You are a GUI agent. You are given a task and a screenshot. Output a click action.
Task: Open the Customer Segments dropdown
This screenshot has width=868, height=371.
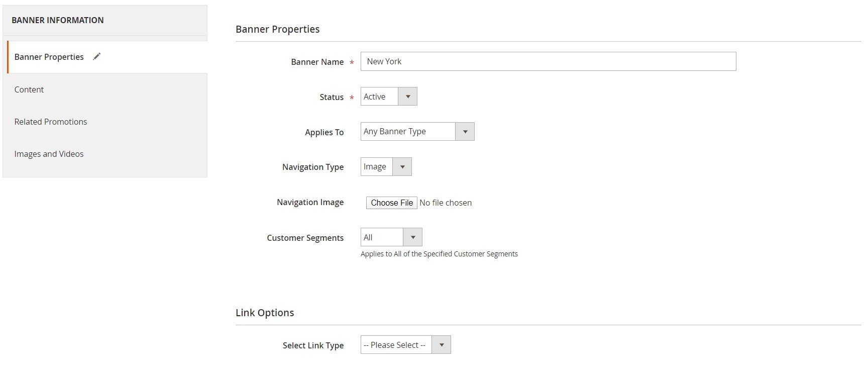391,237
